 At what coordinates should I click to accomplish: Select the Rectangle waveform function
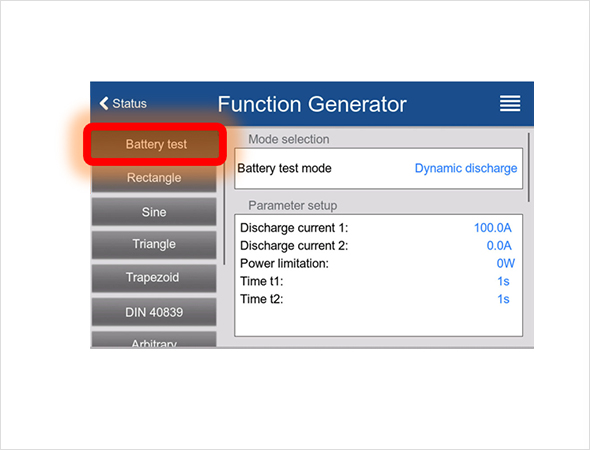(154, 178)
